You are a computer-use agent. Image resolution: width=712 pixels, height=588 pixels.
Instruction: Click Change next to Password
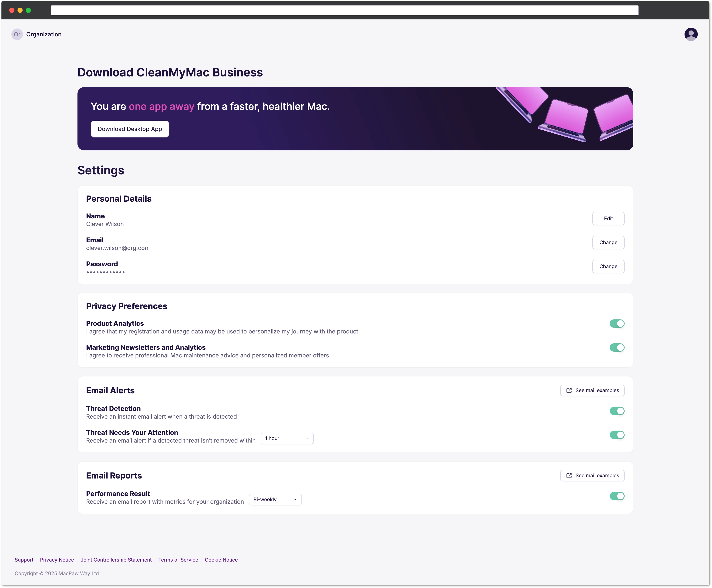[x=608, y=267]
